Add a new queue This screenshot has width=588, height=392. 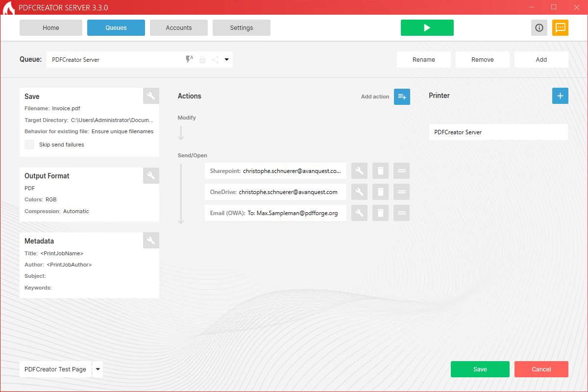[x=541, y=60]
